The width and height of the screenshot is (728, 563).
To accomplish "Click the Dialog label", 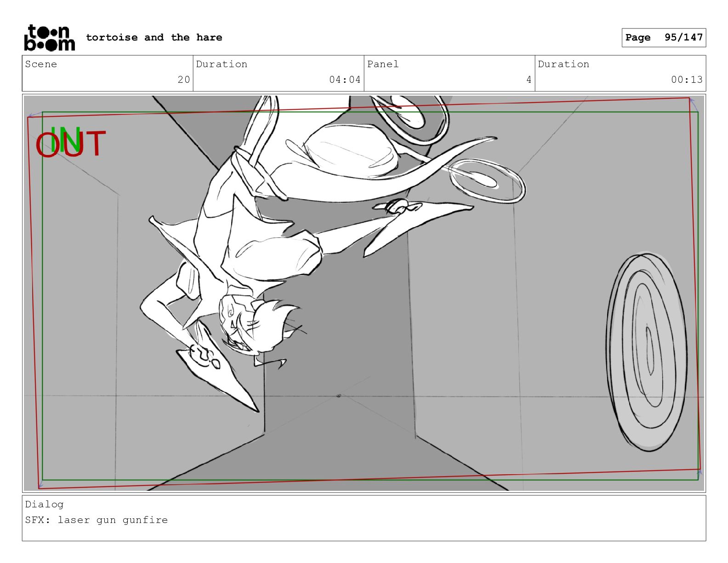I will point(44,504).
